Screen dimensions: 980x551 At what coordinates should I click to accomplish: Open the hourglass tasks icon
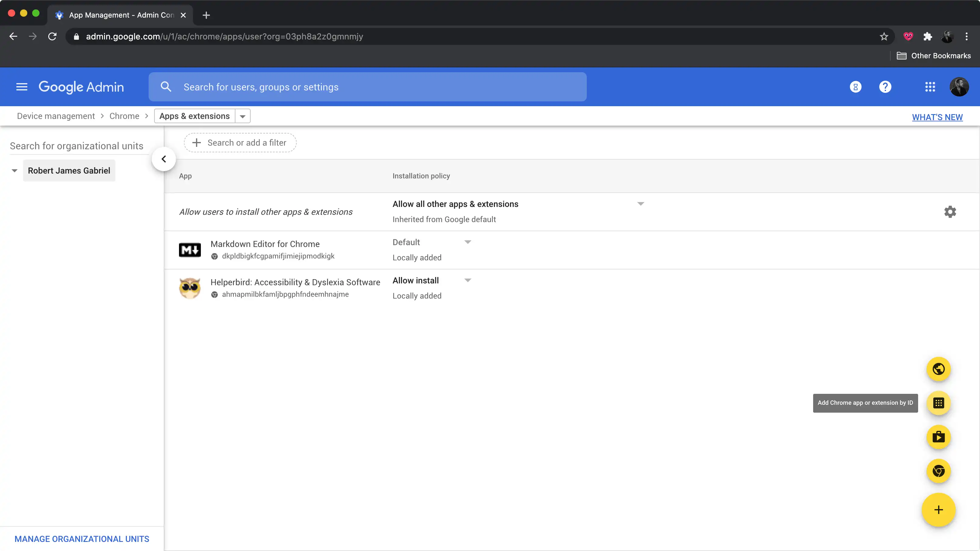(856, 87)
